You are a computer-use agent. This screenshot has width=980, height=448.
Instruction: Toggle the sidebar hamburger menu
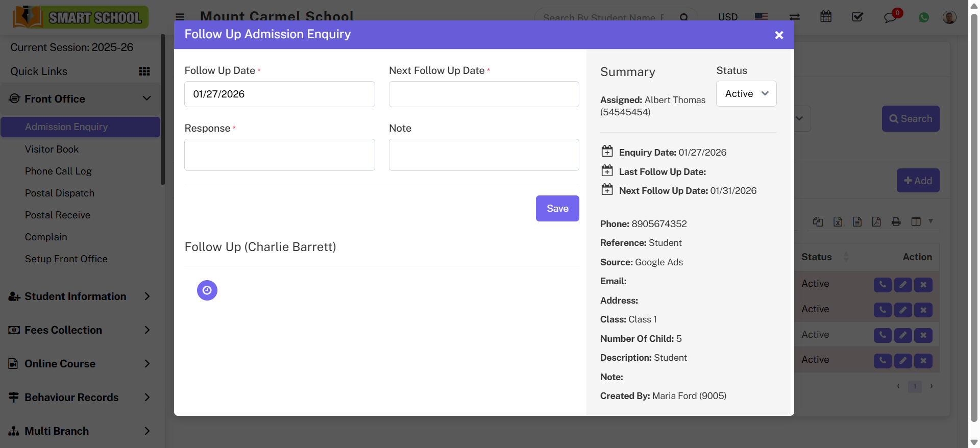(x=180, y=17)
